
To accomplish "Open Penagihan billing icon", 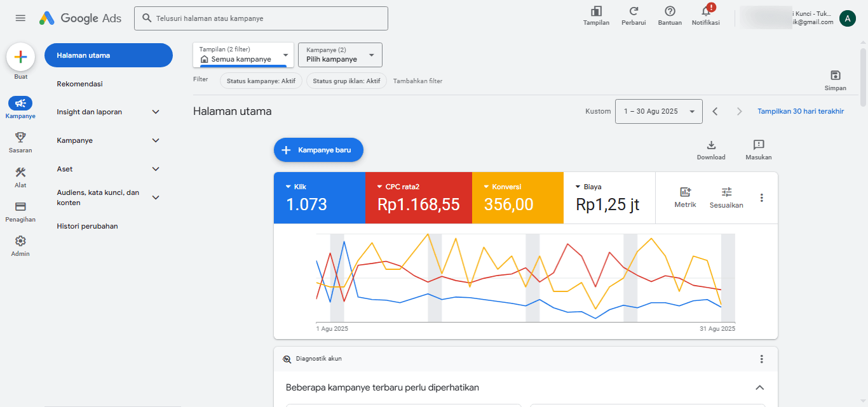I will (x=20, y=207).
